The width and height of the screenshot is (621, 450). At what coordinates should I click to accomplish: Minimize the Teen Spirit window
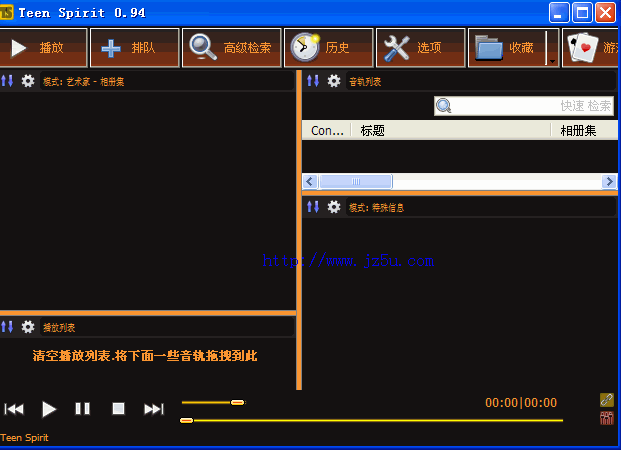tap(559, 13)
